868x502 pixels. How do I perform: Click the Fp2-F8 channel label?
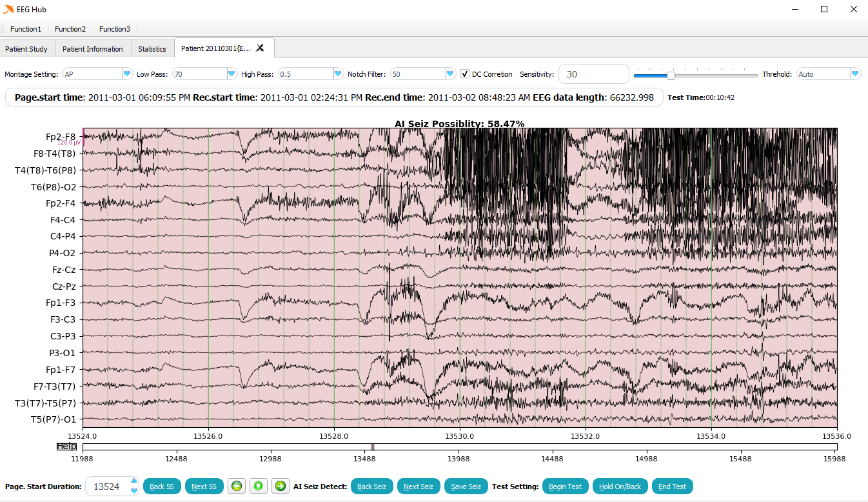click(61, 137)
